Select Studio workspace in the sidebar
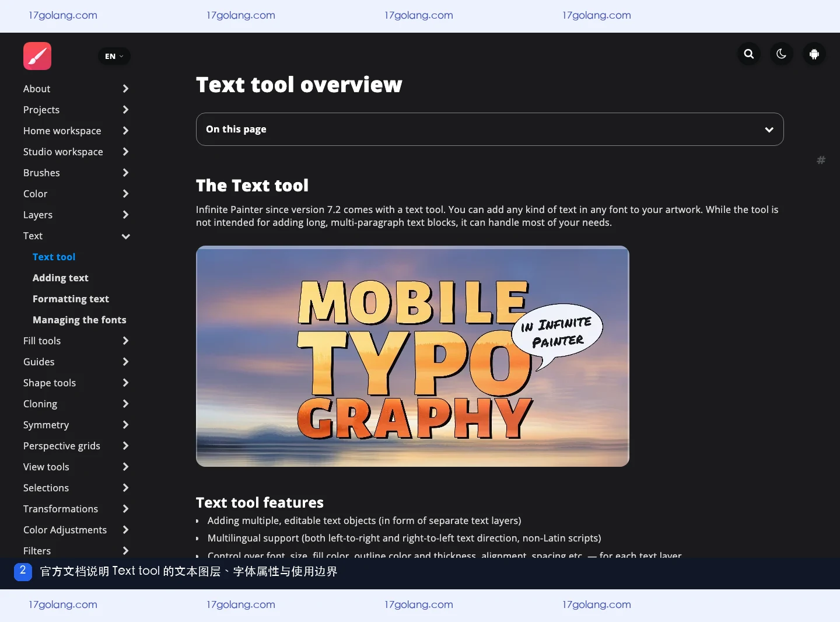 click(63, 152)
